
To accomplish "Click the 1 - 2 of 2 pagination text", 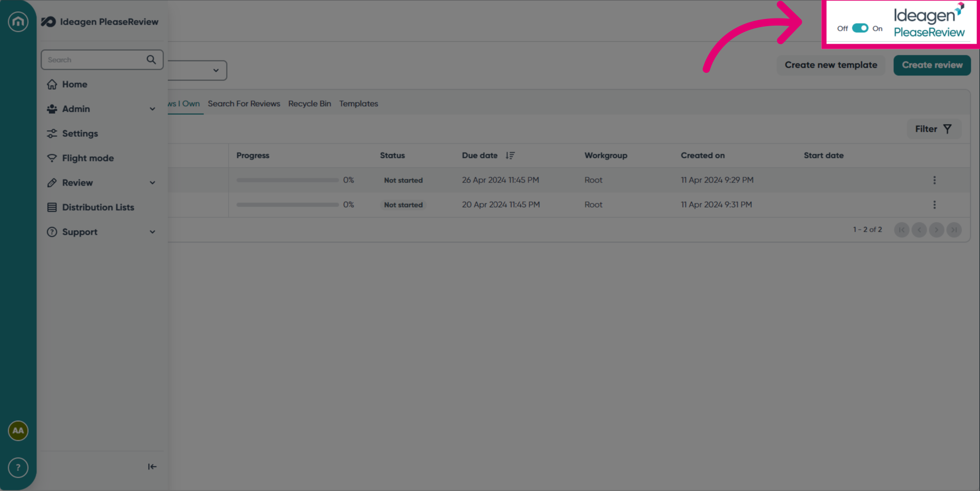I will pos(867,230).
